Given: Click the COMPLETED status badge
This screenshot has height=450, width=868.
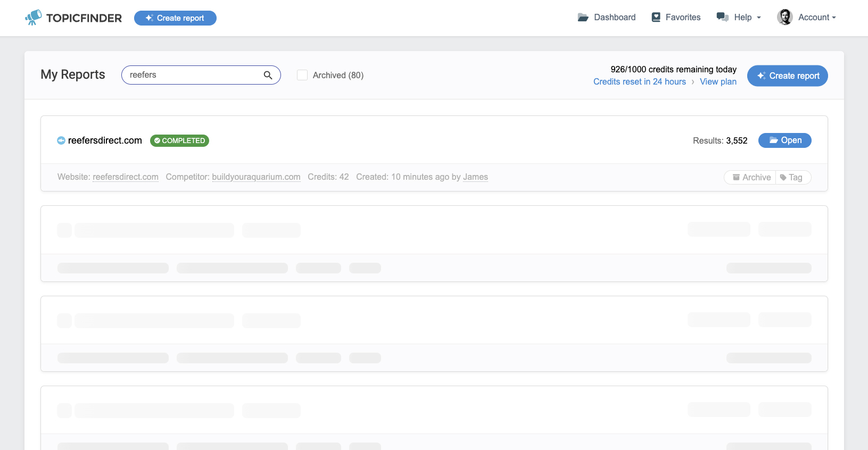Looking at the screenshot, I should pyautogui.click(x=180, y=140).
